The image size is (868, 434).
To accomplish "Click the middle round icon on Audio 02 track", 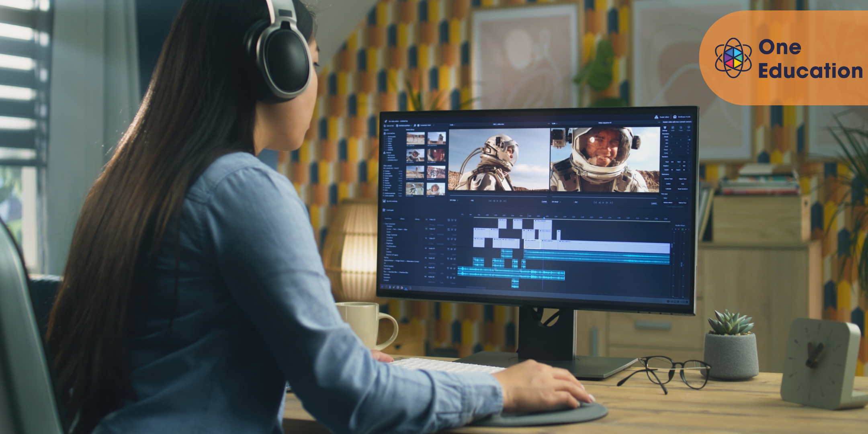I will point(451,259).
